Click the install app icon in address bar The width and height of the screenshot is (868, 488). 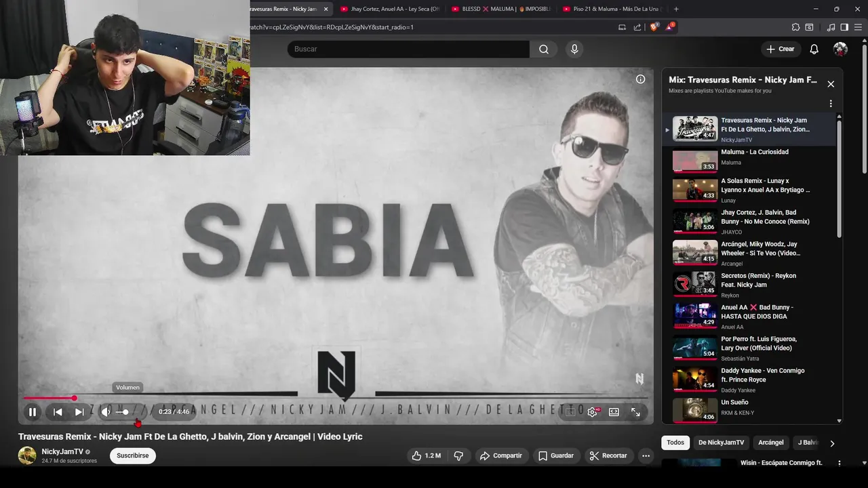point(622,27)
